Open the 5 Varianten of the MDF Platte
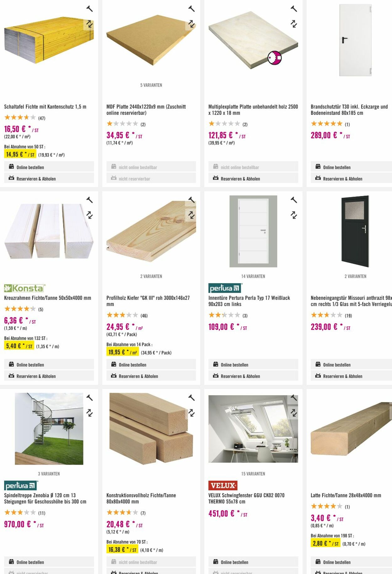The image size is (392, 574). (x=151, y=85)
